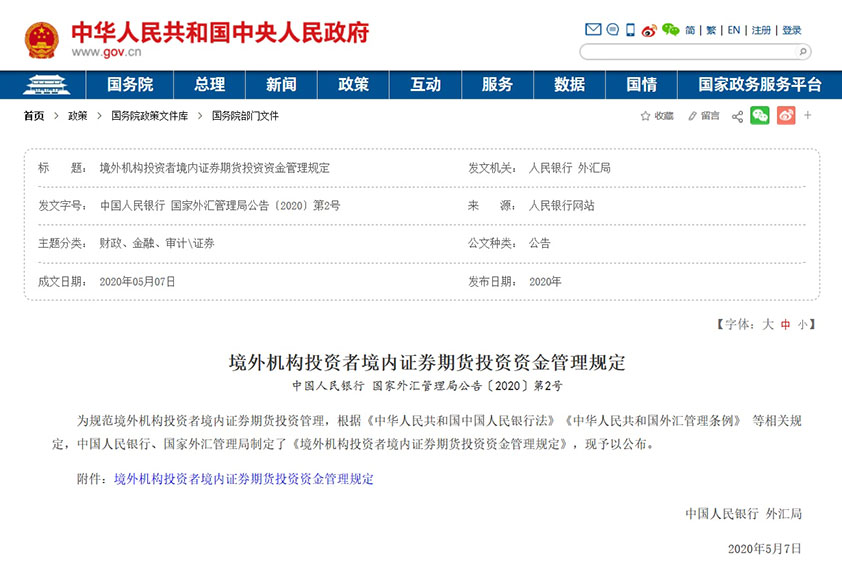Viewport: 842px width, 579px height.
Task: Click 留言 to leave a message
Action: [703, 116]
